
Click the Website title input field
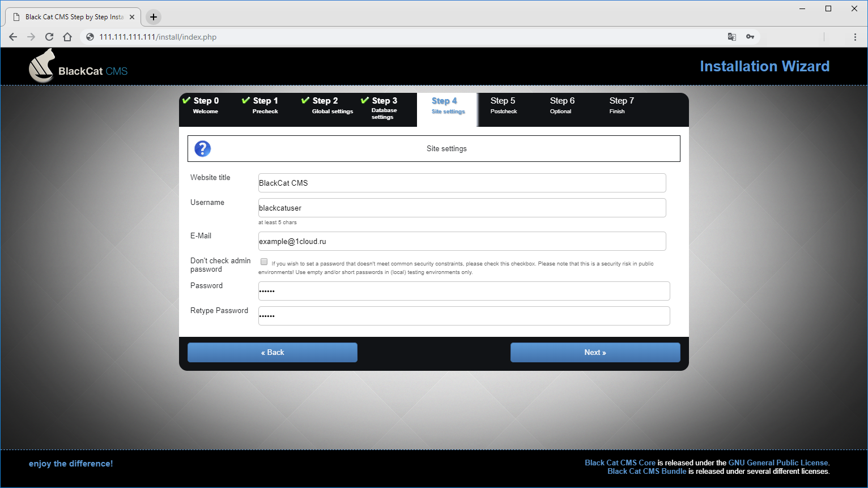tap(461, 182)
